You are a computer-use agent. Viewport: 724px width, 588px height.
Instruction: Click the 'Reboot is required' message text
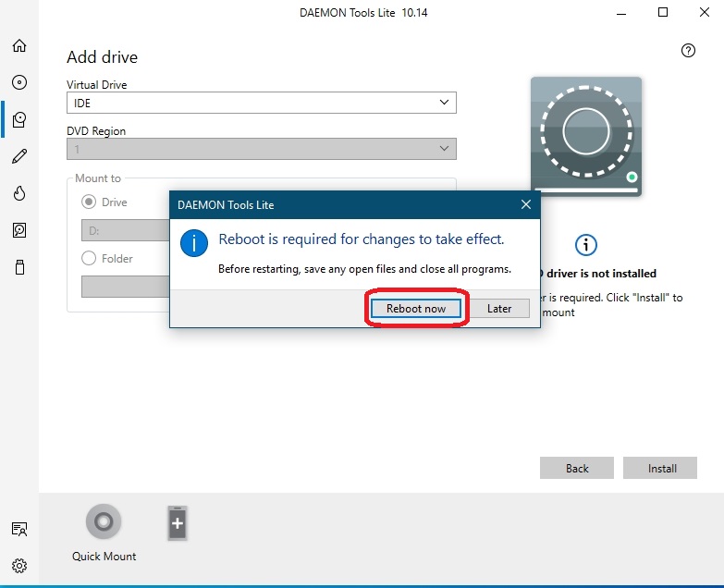[362, 239]
